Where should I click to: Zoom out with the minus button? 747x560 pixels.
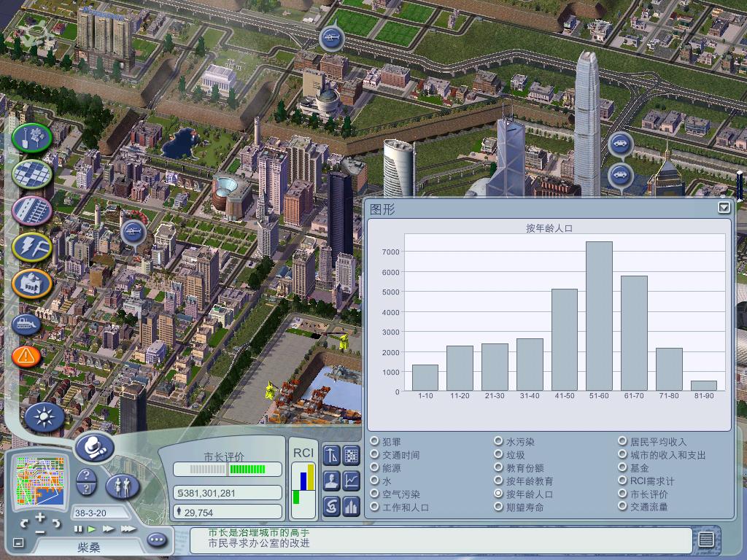(40, 532)
